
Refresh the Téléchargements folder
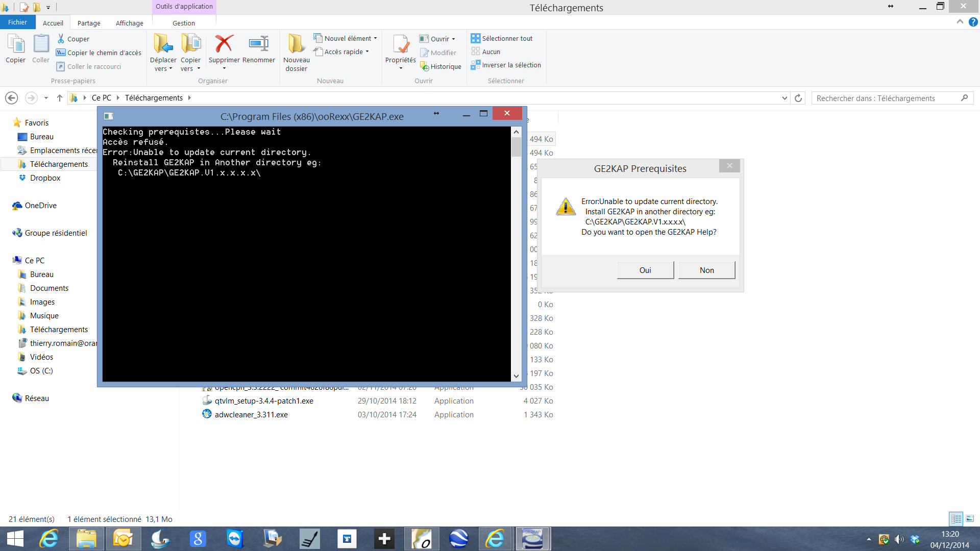tap(798, 98)
